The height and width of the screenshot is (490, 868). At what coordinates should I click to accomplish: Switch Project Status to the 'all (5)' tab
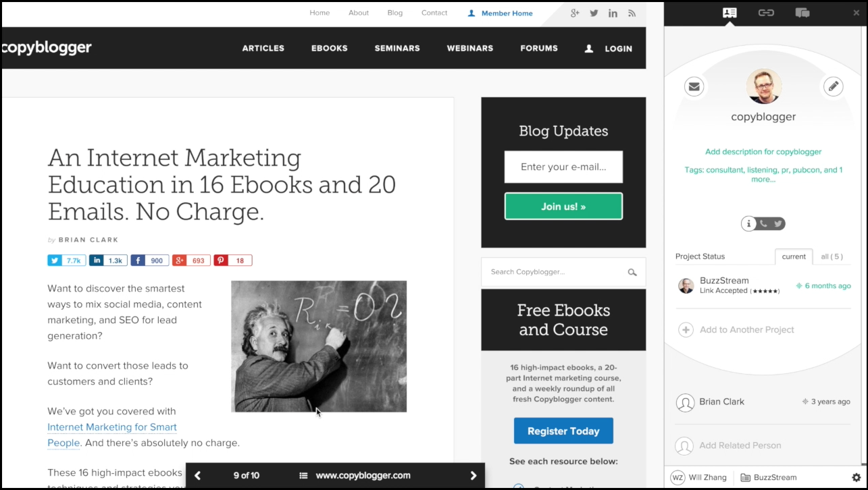click(x=832, y=256)
